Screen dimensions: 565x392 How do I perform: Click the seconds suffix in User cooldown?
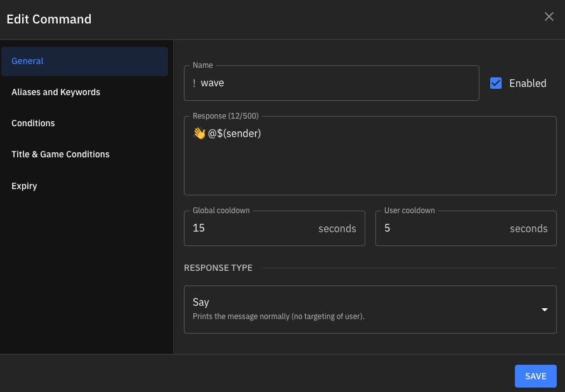click(x=528, y=229)
